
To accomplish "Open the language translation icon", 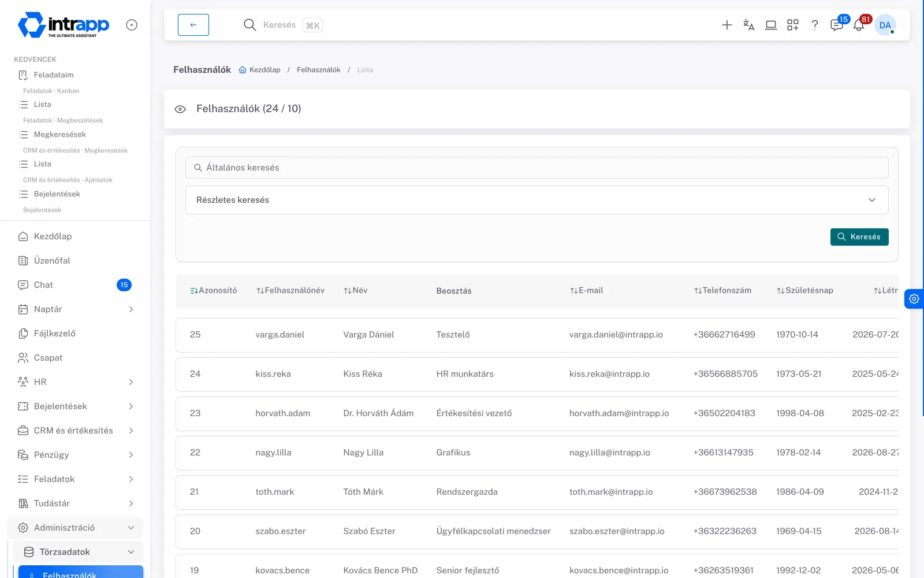I will 749,25.
